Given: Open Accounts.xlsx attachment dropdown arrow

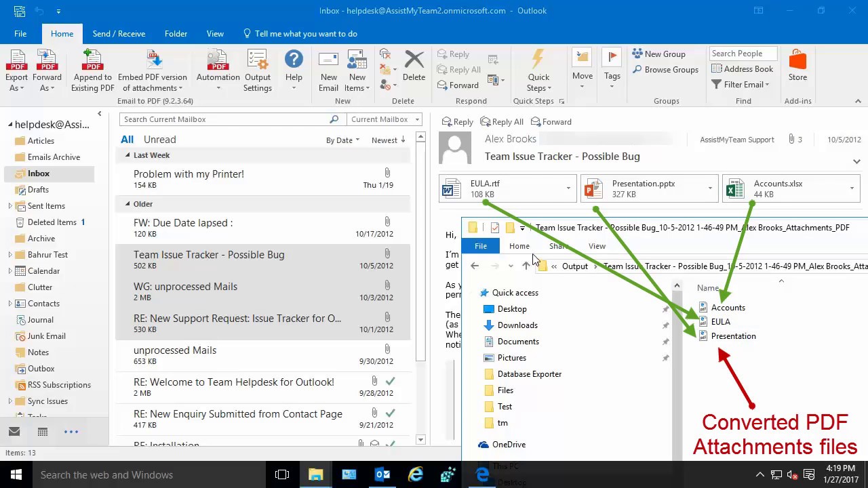Looking at the screenshot, I should [852, 188].
